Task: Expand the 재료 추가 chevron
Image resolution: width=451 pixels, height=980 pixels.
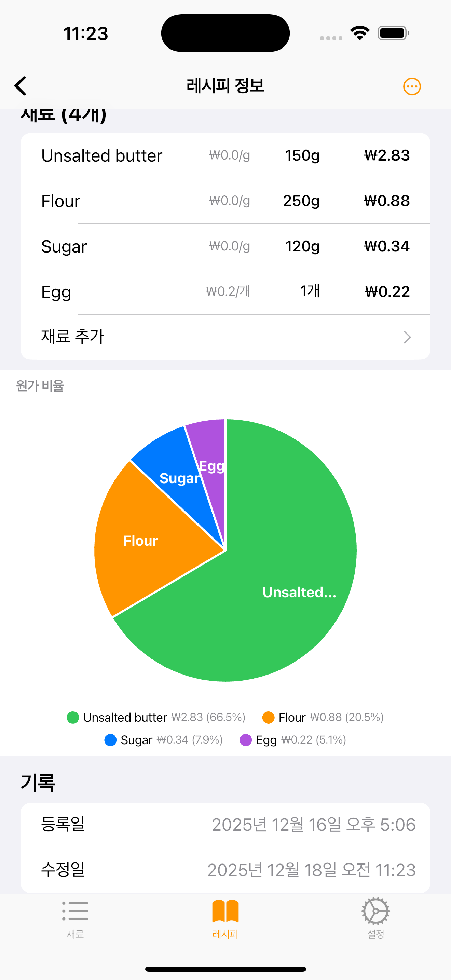Action: tap(407, 337)
